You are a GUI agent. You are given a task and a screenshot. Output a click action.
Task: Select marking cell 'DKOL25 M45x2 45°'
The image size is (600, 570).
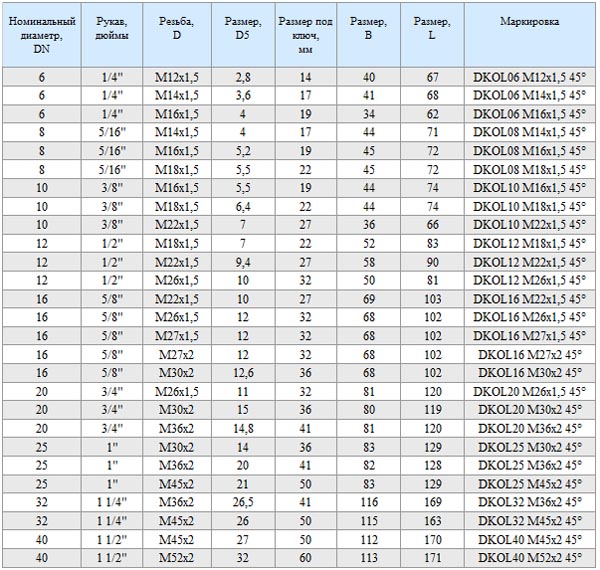point(530,484)
